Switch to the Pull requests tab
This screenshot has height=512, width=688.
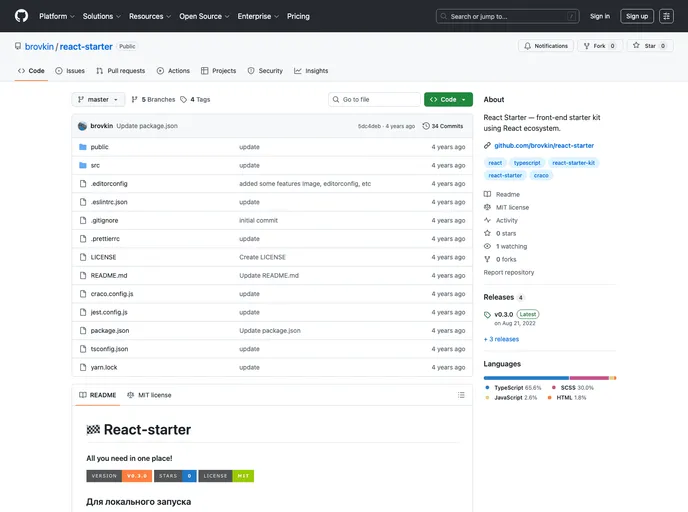point(120,71)
